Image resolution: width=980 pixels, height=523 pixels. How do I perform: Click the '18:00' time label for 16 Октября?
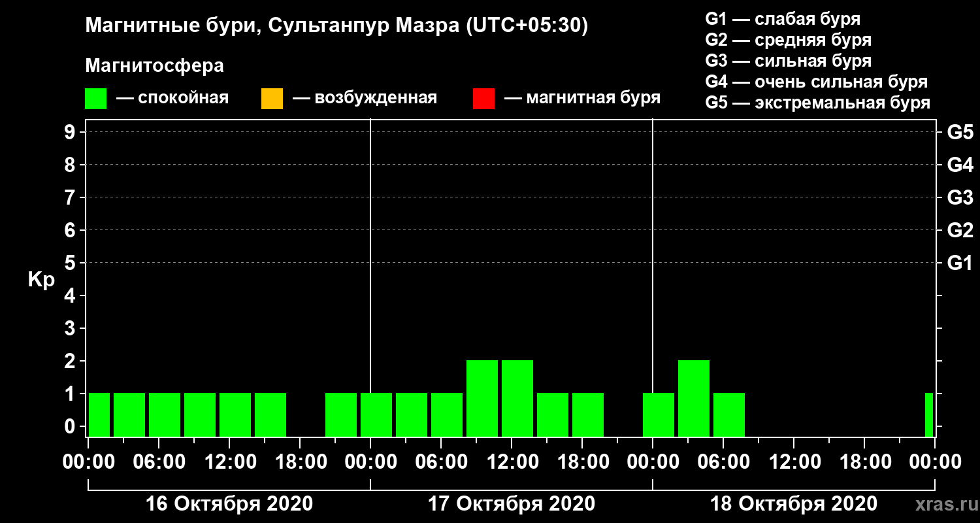pos(300,462)
